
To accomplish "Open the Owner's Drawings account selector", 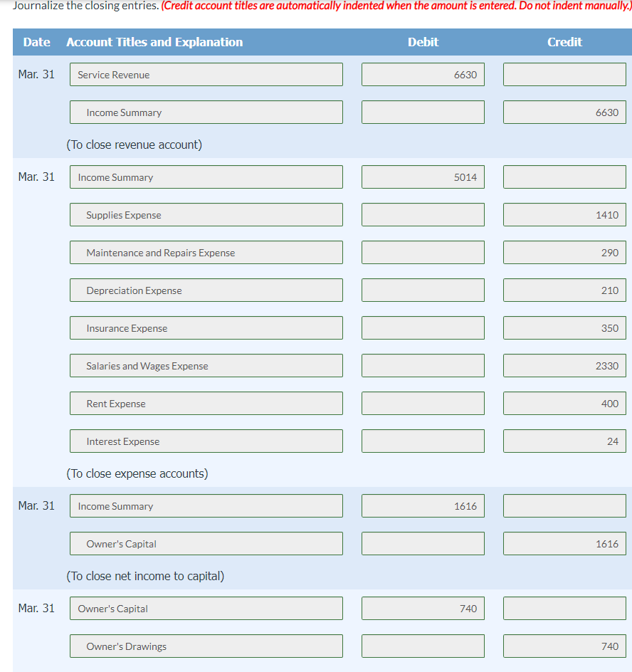I will [206, 646].
